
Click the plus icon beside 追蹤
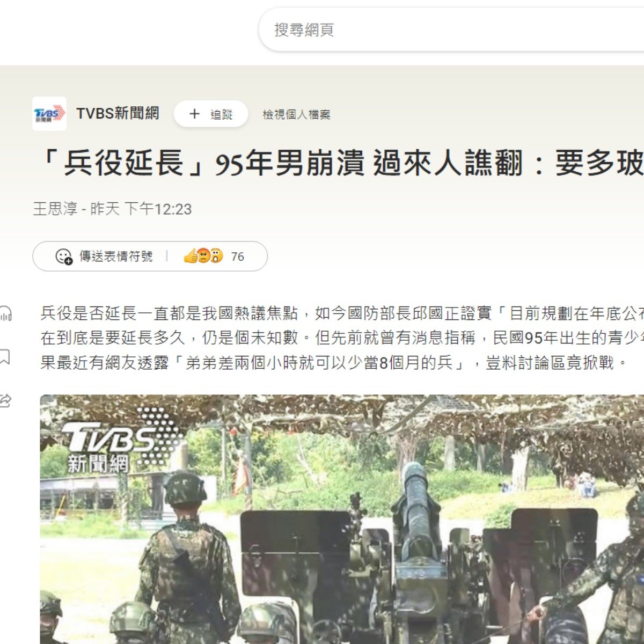(x=194, y=114)
